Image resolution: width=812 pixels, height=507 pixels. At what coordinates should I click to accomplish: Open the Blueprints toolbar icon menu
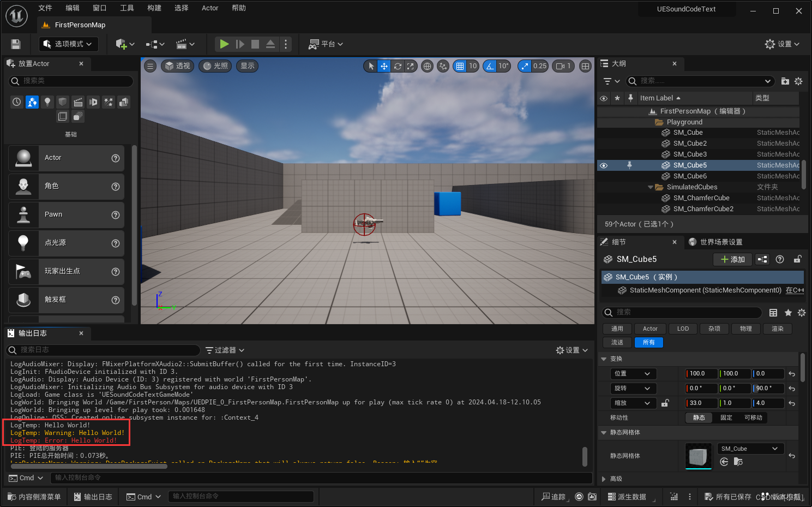pyautogui.click(x=155, y=44)
